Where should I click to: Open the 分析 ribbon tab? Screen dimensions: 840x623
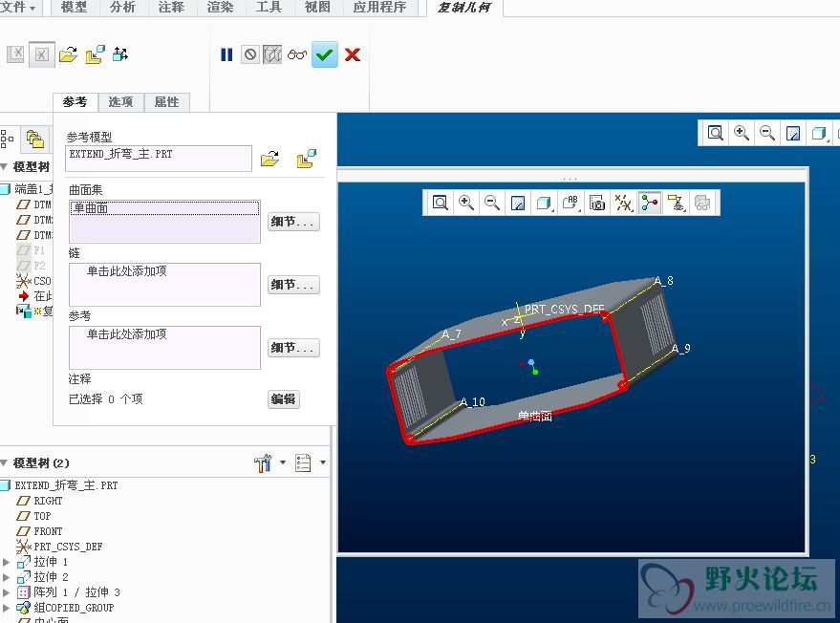[122, 8]
